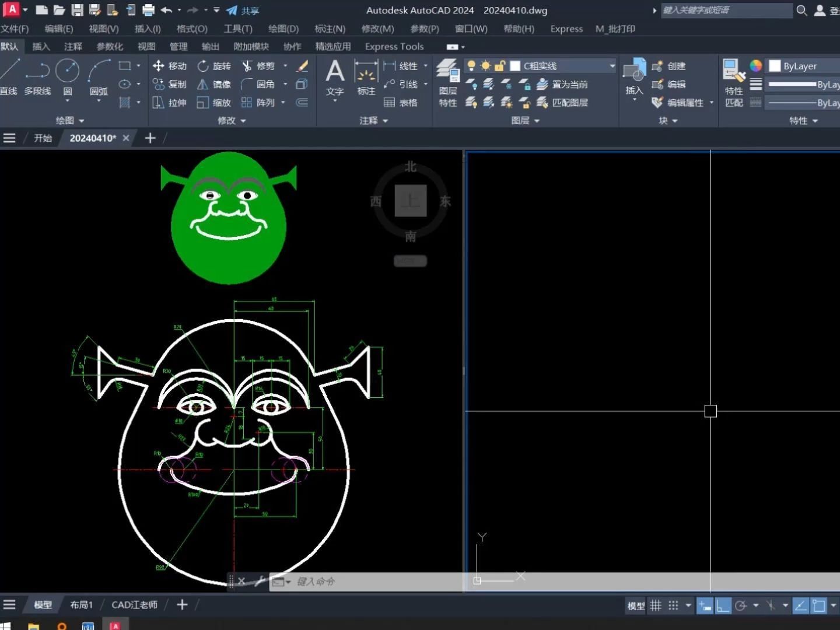Click 编辑属性 edit attributes button
Image resolution: width=840 pixels, height=630 pixels.
tap(678, 102)
